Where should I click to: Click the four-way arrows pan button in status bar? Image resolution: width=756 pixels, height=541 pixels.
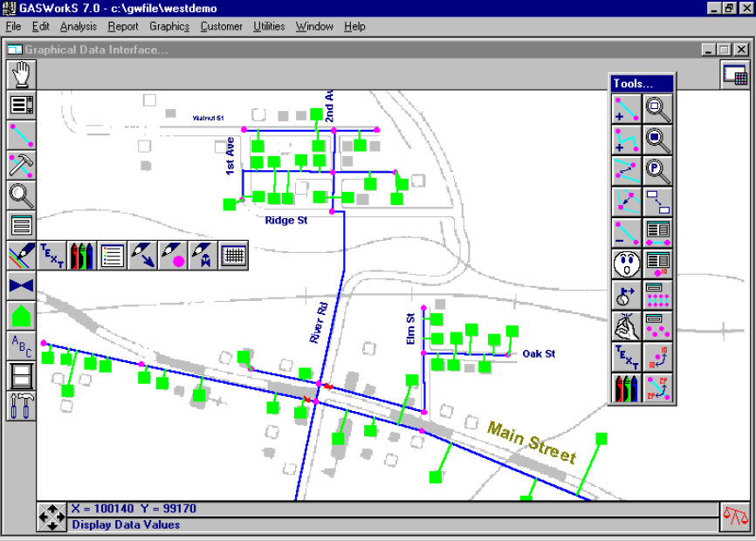pos(52,517)
